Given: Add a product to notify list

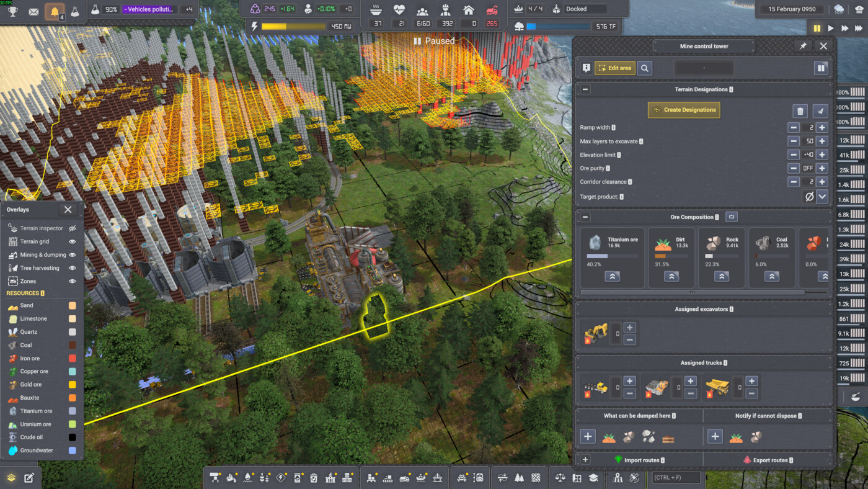Looking at the screenshot, I should (715, 436).
